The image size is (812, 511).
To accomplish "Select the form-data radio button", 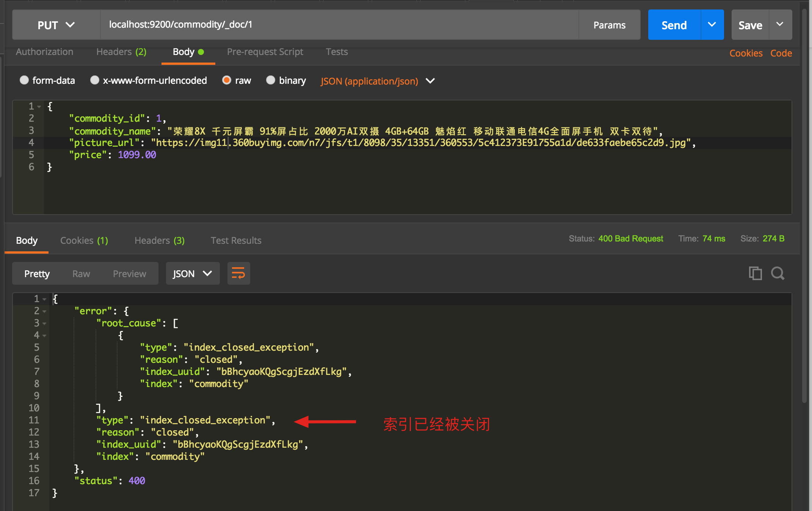I will pos(24,80).
